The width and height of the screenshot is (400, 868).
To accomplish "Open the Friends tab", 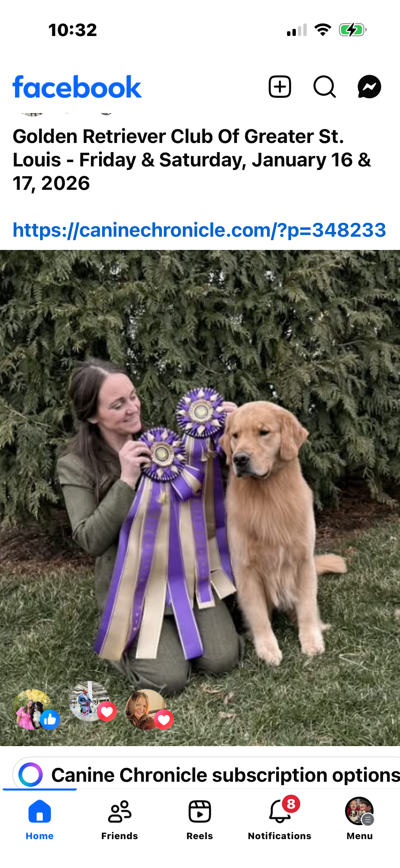I will point(119,820).
